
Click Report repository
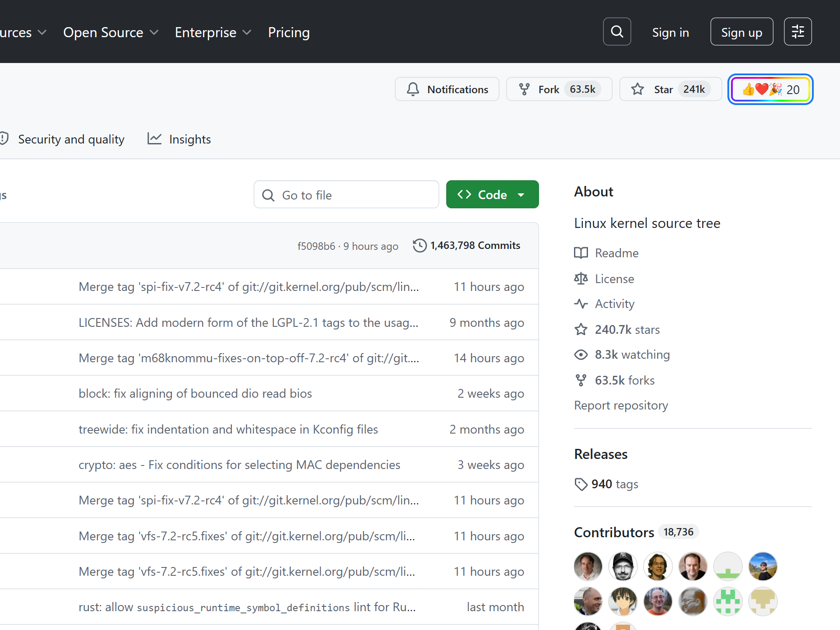(x=621, y=405)
